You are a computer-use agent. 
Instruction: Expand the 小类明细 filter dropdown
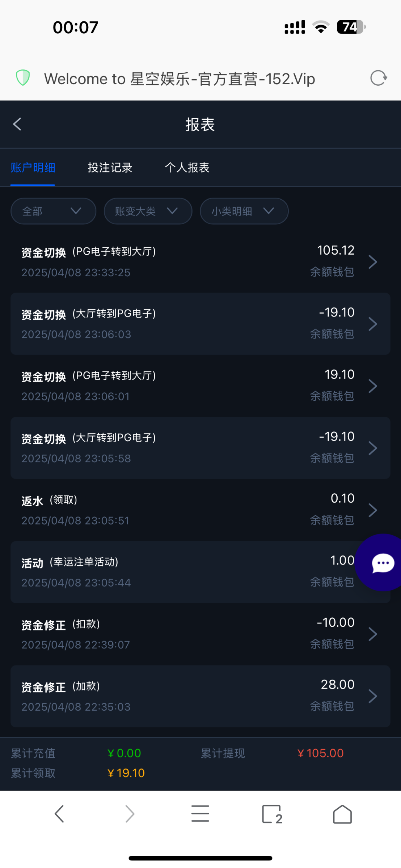(244, 211)
